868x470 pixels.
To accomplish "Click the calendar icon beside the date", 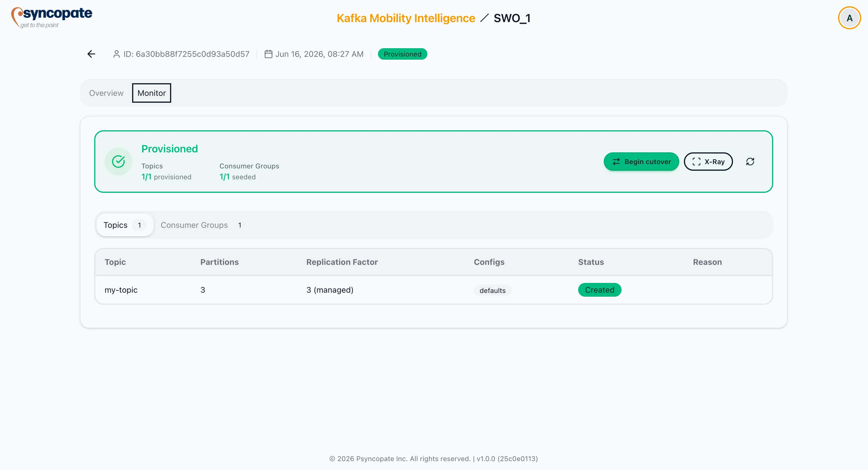I will (x=268, y=54).
